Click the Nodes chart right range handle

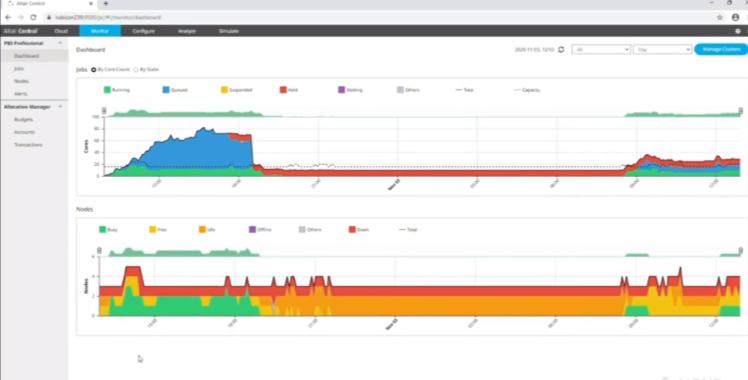click(x=740, y=251)
